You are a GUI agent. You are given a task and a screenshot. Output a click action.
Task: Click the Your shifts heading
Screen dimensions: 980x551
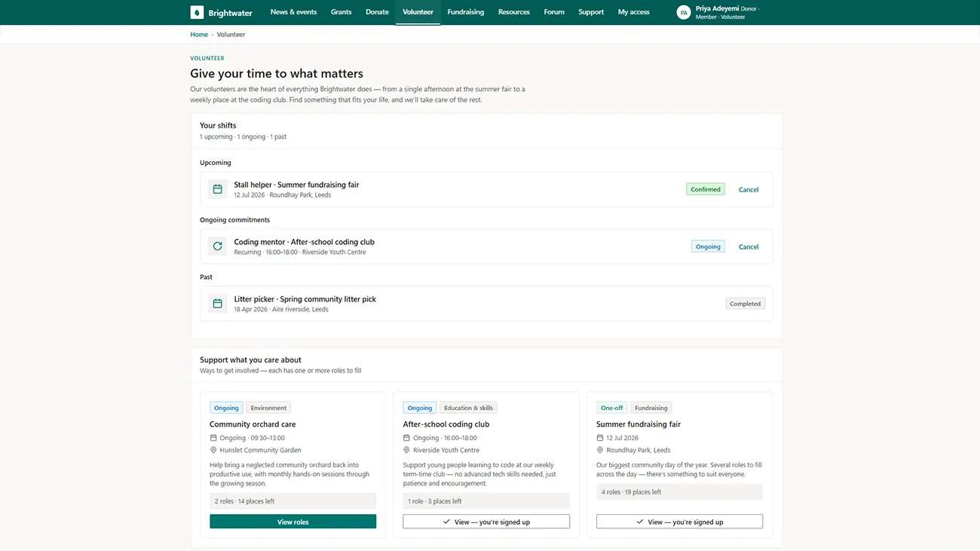coord(218,125)
